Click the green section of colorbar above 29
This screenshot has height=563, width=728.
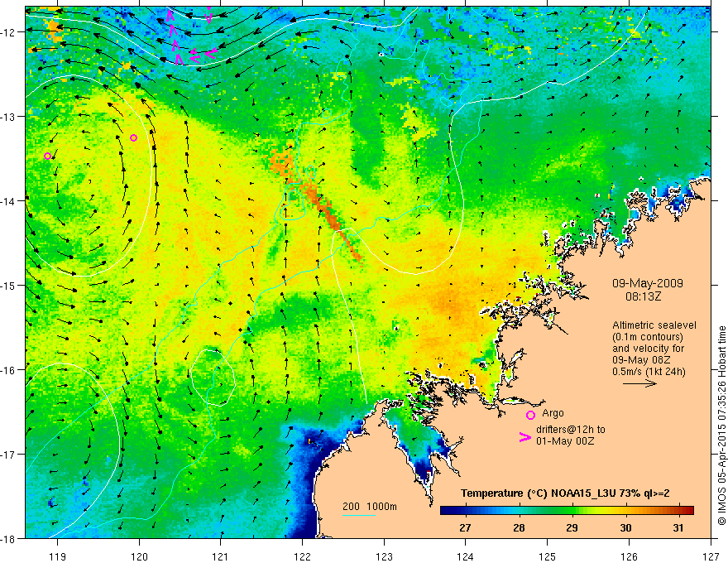pyautogui.click(x=572, y=510)
